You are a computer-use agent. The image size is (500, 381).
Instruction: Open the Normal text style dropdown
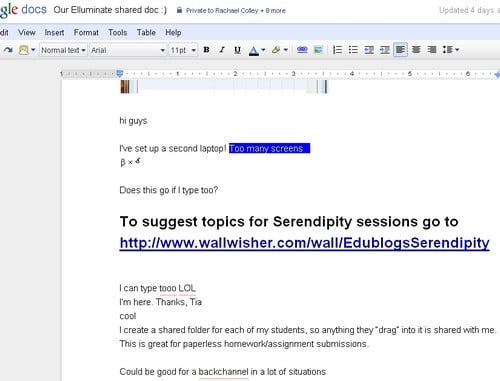pyautogui.click(x=63, y=50)
